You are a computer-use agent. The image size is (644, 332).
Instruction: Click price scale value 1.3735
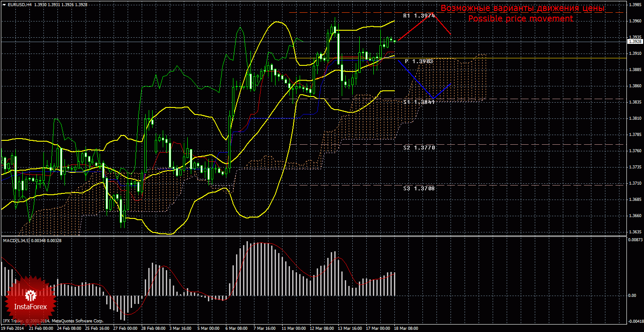tap(635, 167)
